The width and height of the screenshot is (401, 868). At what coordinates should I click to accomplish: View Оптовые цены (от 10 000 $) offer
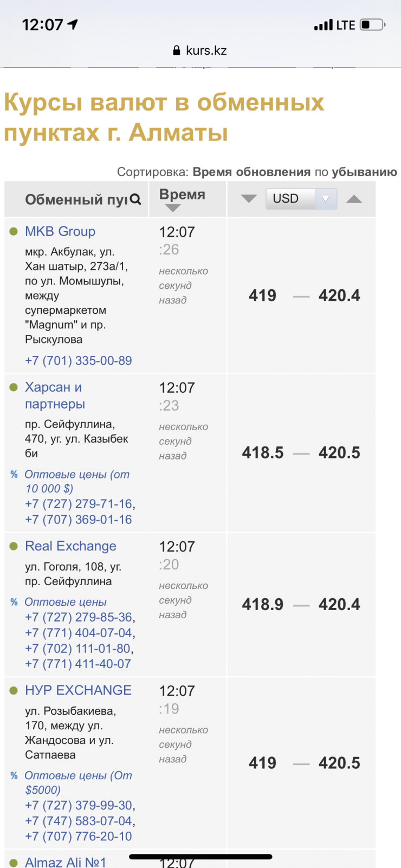[77, 481]
